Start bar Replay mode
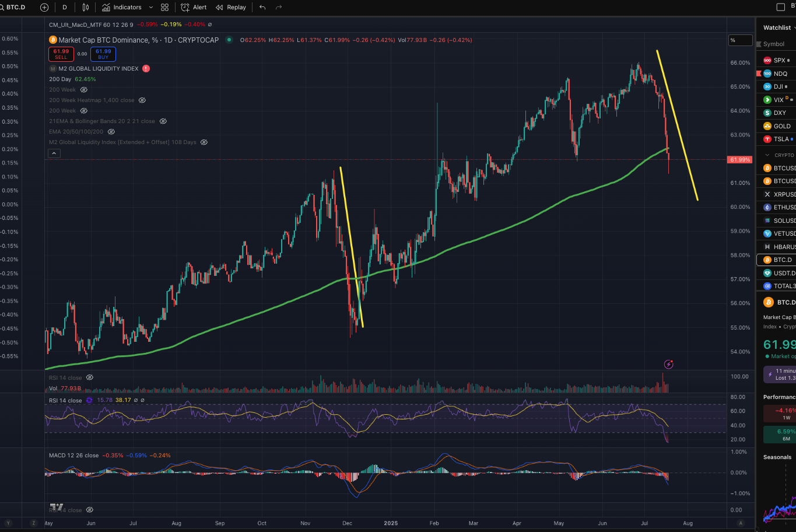796x532 pixels. 231,7
